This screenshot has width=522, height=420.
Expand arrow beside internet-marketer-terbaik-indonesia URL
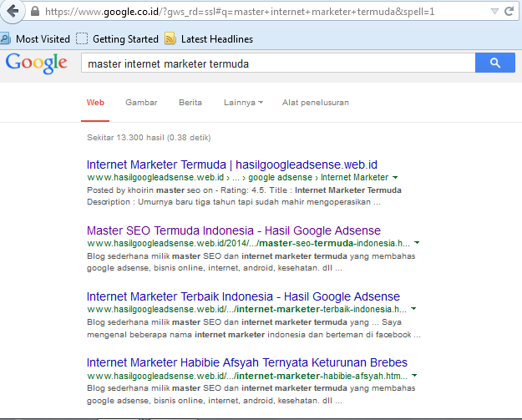coord(413,309)
